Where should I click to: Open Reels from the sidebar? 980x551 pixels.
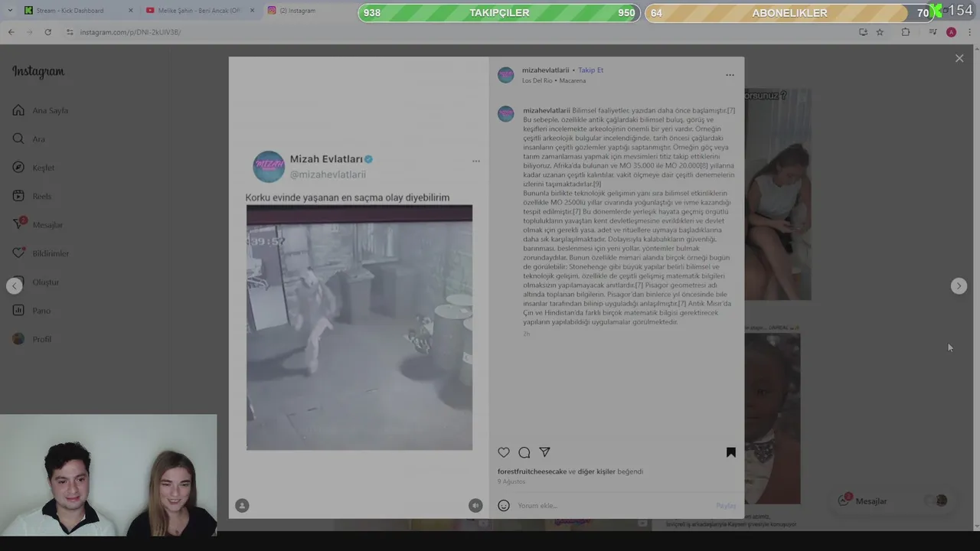coord(32,197)
